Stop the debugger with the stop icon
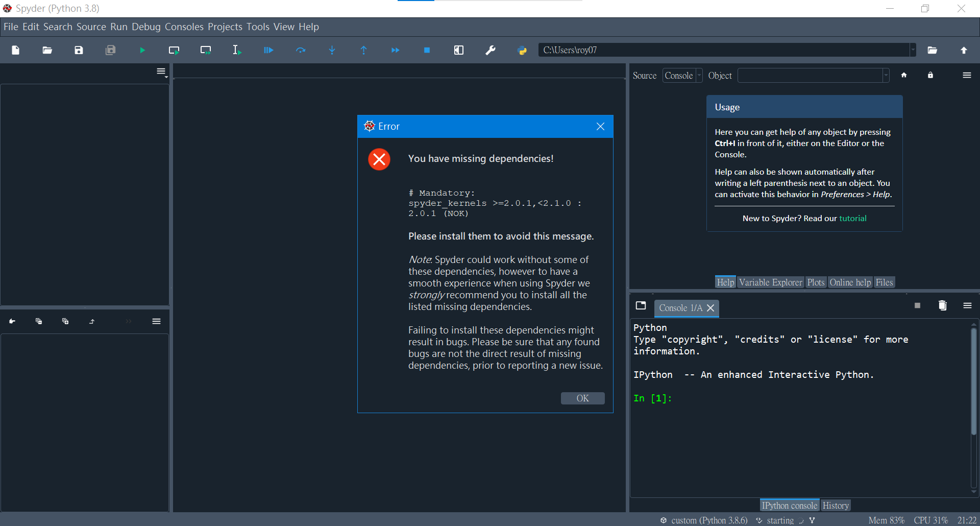The height and width of the screenshot is (526, 980). click(x=427, y=50)
